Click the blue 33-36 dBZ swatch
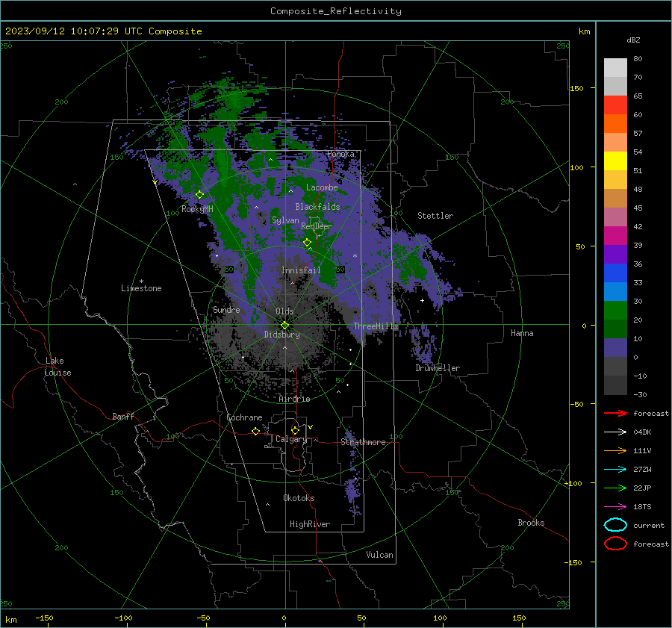 coord(615,273)
